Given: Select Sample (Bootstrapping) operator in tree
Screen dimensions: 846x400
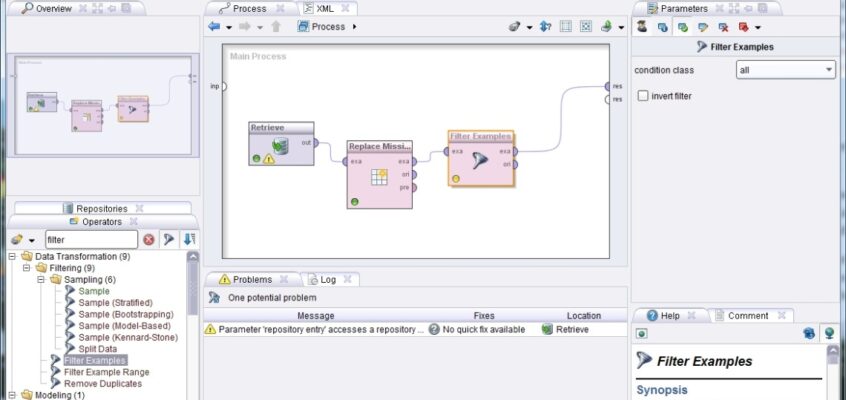Looking at the screenshot, I should coord(126,314).
